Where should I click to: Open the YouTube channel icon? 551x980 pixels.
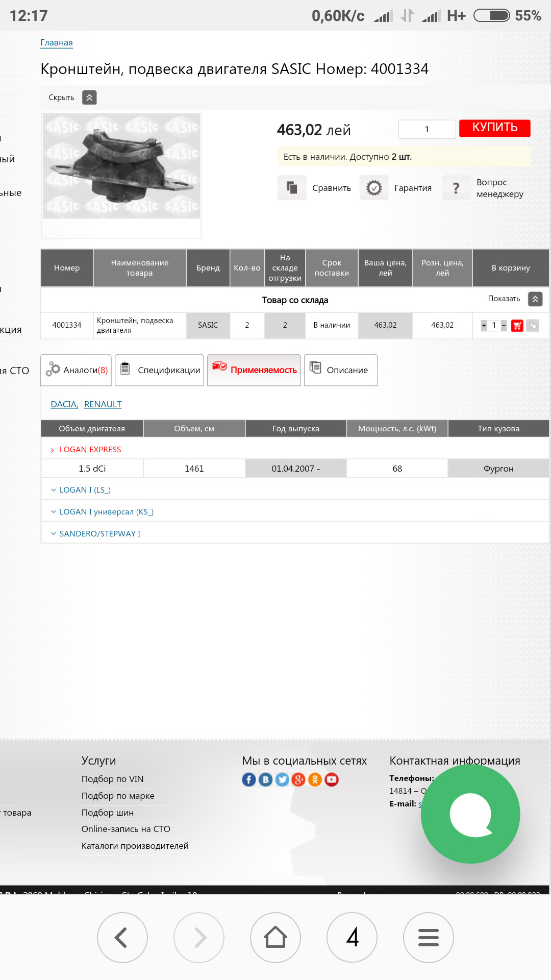click(x=332, y=779)
